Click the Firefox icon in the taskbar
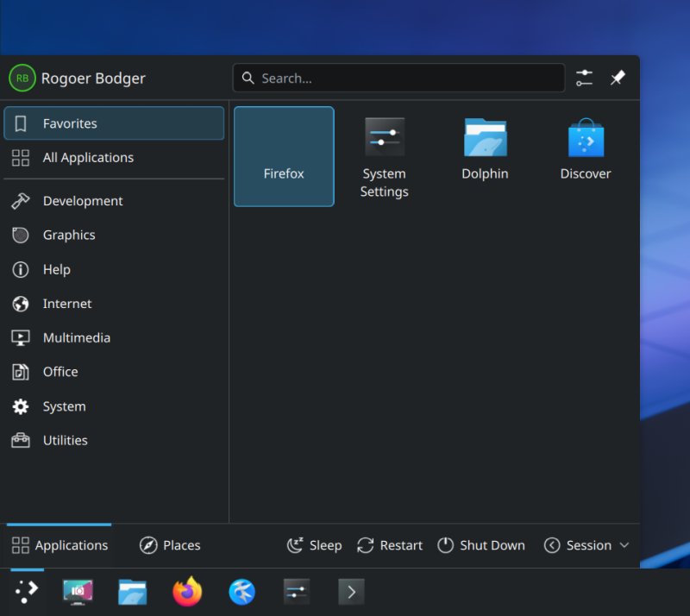This screenshot has width=690, height=616. (187, 592)
